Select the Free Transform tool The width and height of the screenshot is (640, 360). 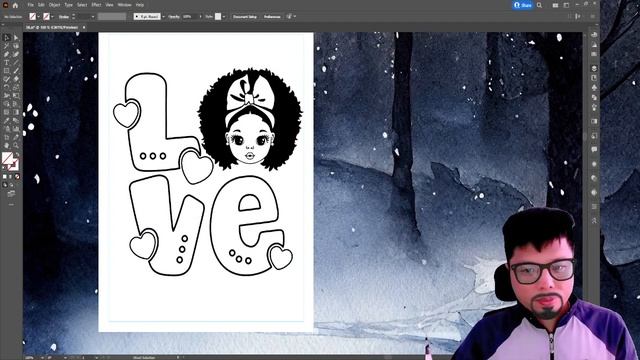tap(16, 95)
